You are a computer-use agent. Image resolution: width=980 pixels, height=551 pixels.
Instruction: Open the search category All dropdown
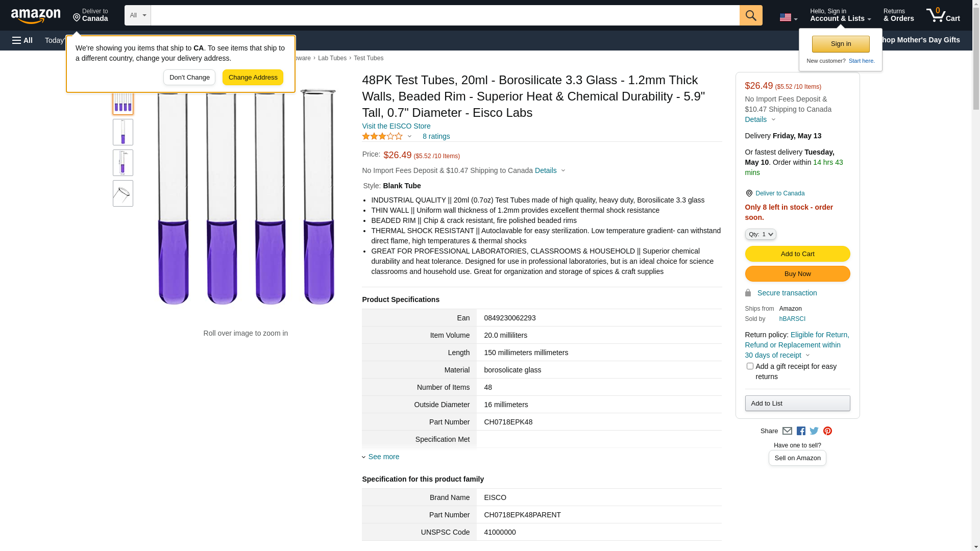[x=137, y=15]
